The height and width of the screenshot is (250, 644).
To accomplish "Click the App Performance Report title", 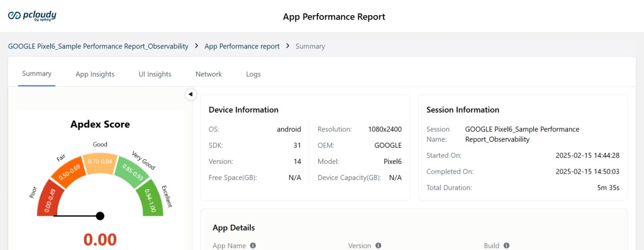I will (x=334, y=17).
